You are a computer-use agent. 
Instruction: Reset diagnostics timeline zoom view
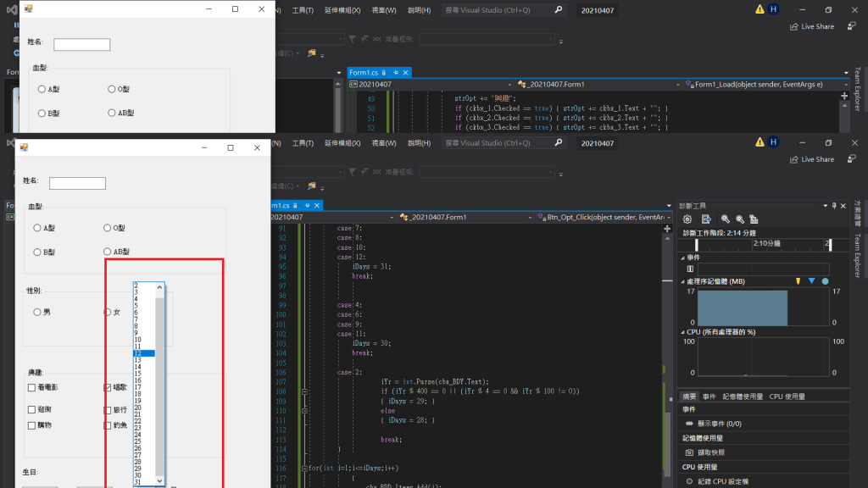754,219
